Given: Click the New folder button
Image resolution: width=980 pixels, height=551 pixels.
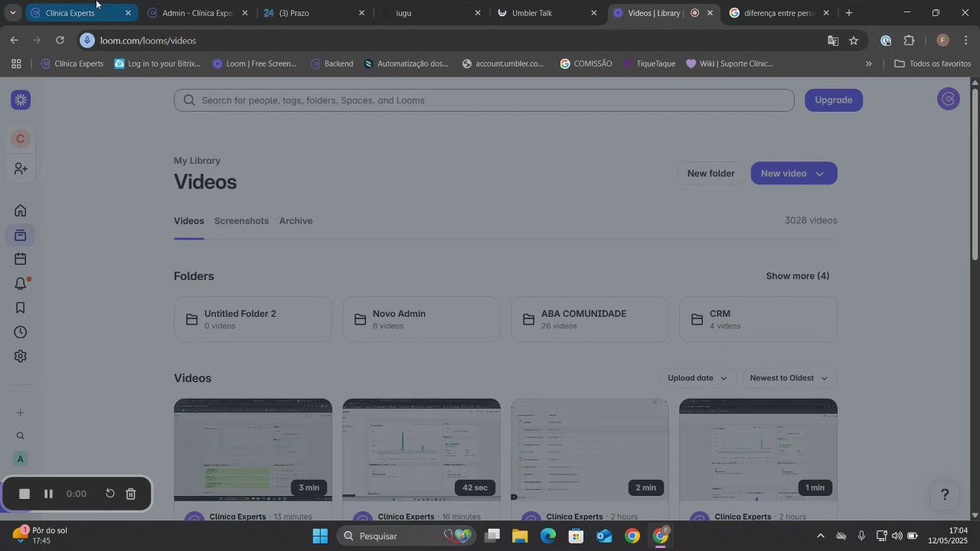Looking at the screenshot, I should click(x=710, y=174).
